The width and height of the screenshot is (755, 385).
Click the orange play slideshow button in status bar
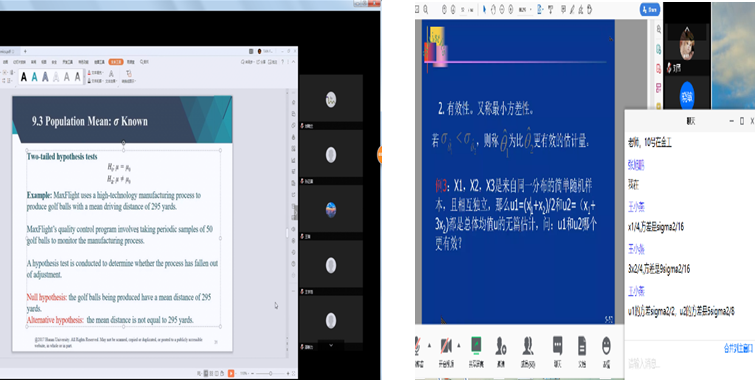click(231, 373)
